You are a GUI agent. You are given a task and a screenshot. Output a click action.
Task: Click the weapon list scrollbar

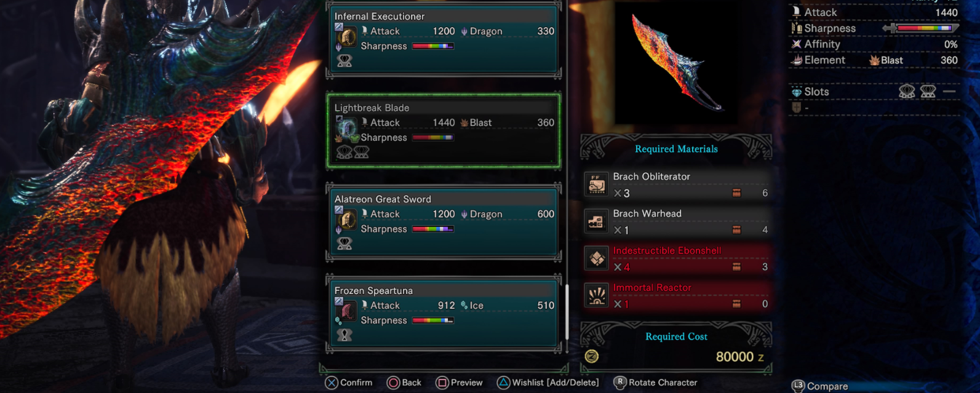pyautogui.click(x=567, y=312)
